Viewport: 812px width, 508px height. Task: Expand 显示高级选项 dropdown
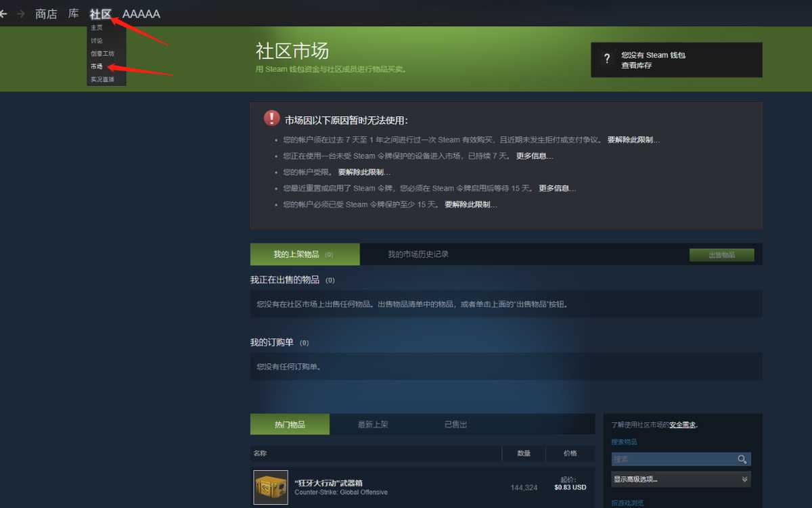681,479
